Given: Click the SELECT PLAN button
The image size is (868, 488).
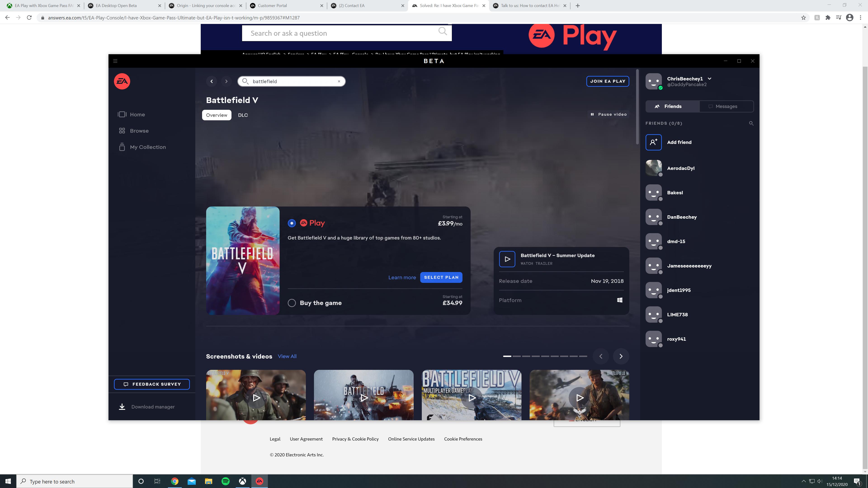Looking at the screenshot, I should (441, 277).
